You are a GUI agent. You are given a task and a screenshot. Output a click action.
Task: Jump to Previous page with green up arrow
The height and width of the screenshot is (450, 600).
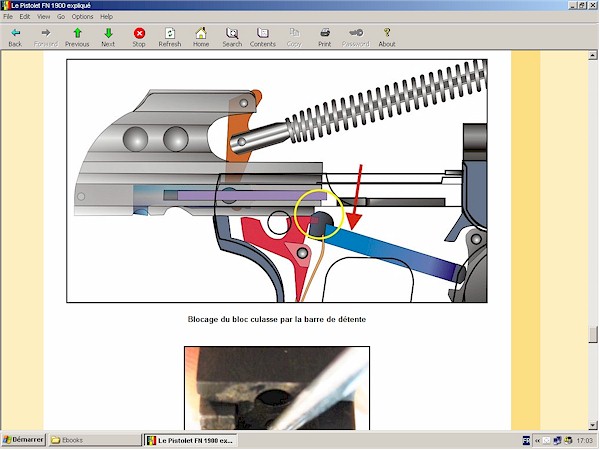pyautogui.click(x=77, y=37)
